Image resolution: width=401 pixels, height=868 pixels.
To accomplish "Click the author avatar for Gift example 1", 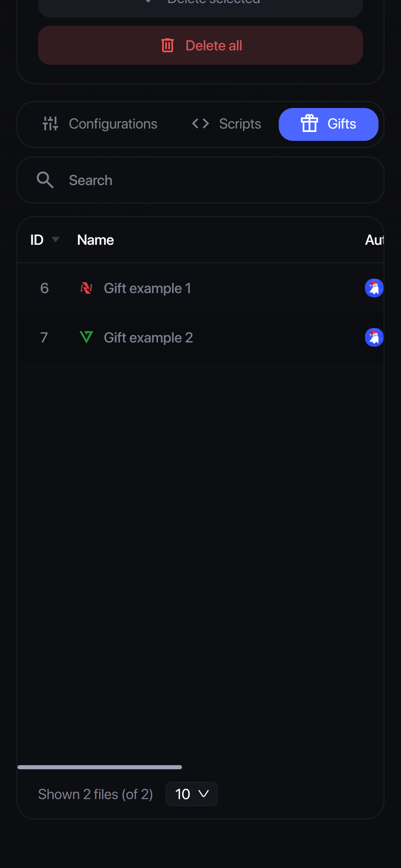I will [374, 288].
